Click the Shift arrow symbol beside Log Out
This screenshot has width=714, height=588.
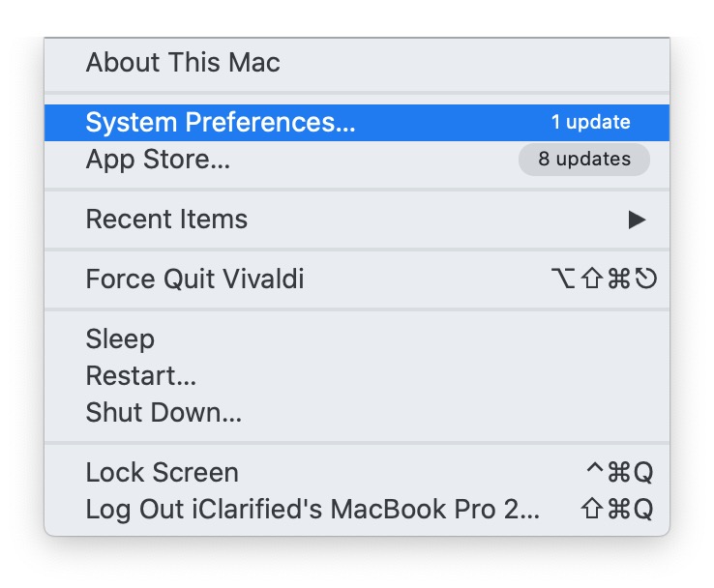(592, 510)
